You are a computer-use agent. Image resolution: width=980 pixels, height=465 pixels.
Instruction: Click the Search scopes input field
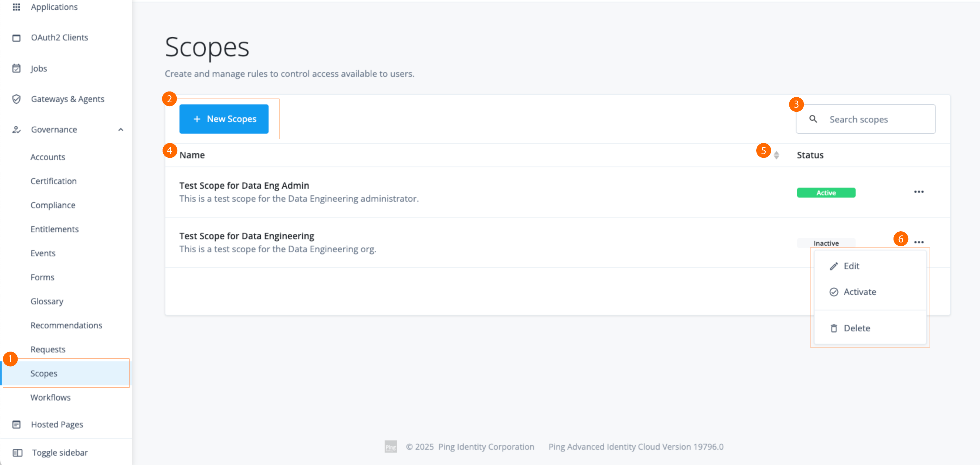875,120
